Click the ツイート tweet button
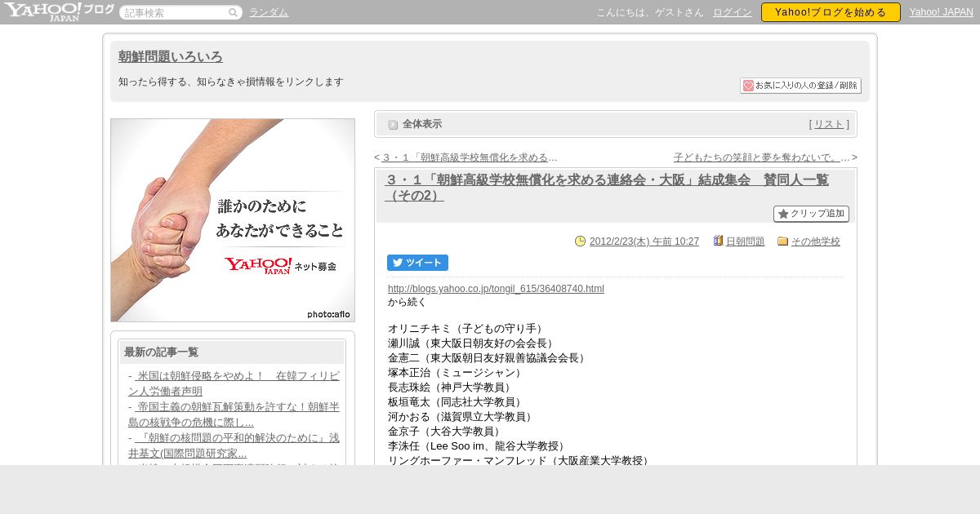 [417, 263]
